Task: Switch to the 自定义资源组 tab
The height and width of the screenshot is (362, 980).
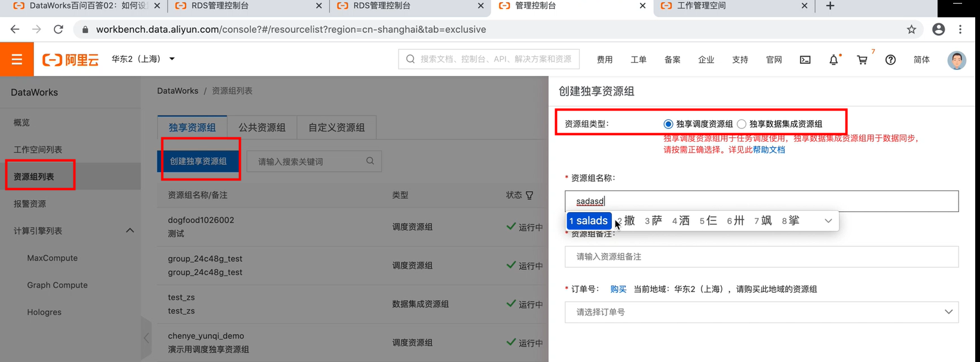Action: point(336,127)
